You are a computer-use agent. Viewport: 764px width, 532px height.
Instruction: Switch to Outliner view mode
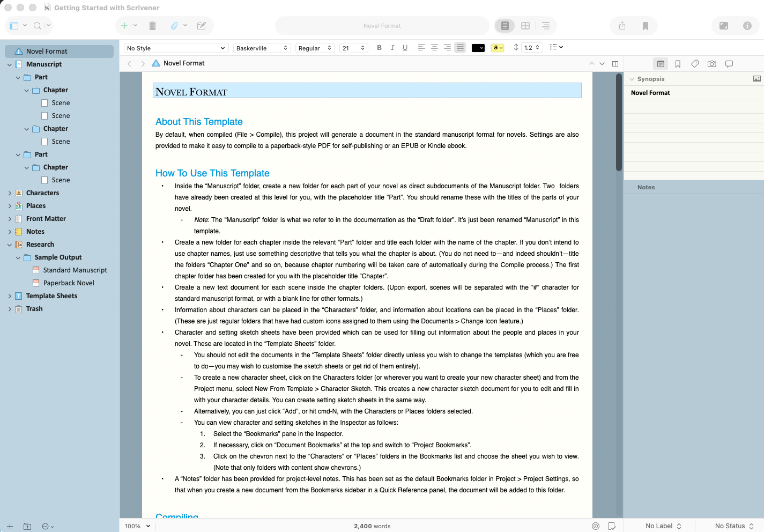coord(546,26)
